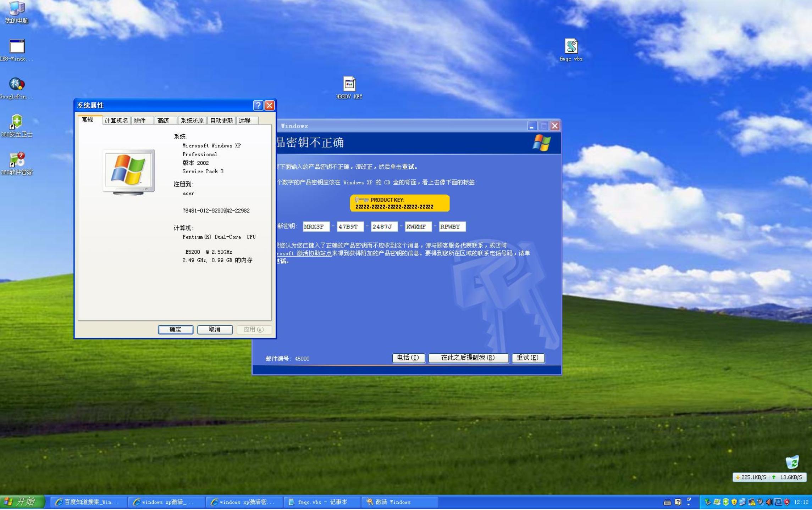
Task: Open the HBEDV.KEY file on the desktop
Action: (x=349, y=85)
